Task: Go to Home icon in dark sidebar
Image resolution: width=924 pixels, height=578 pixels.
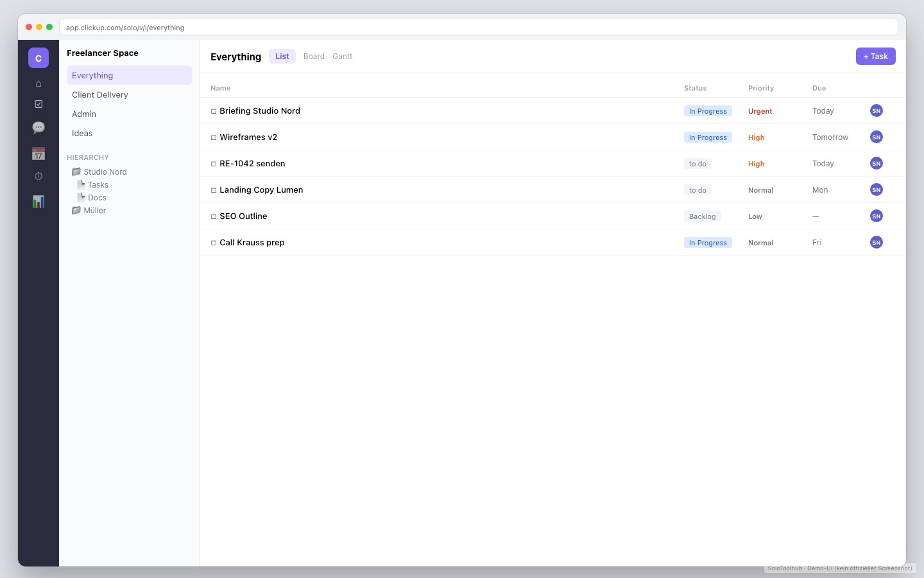Action: pyautogui.click(x=38, y=83)
